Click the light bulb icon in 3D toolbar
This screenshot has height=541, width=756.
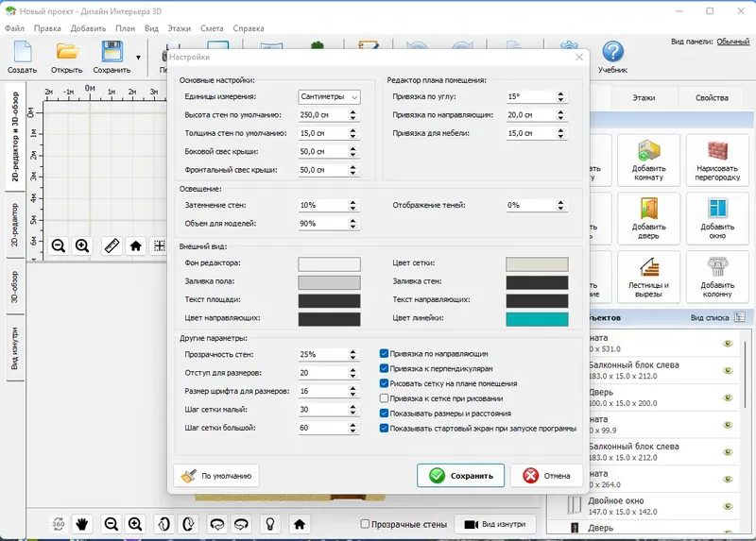[270, 524]
